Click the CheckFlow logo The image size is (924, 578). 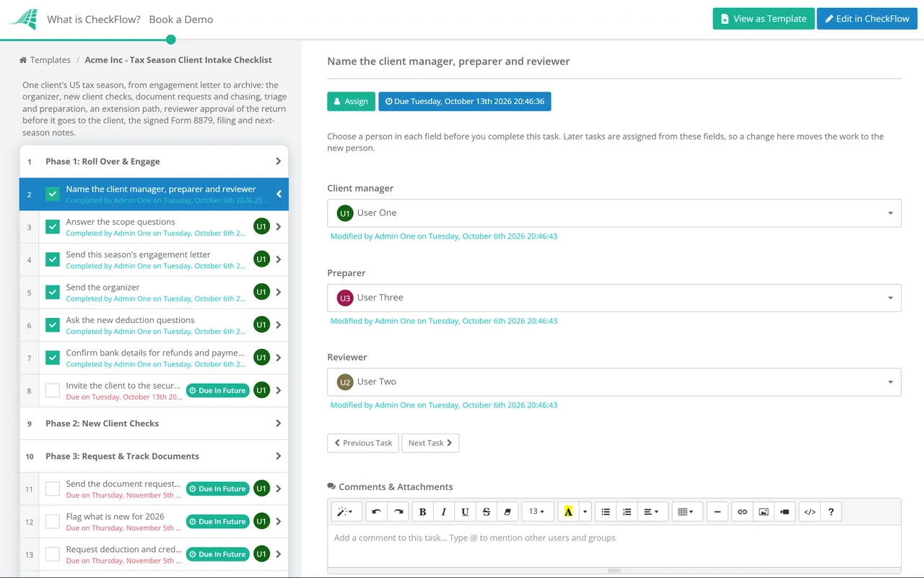click(x=22, y=20)
